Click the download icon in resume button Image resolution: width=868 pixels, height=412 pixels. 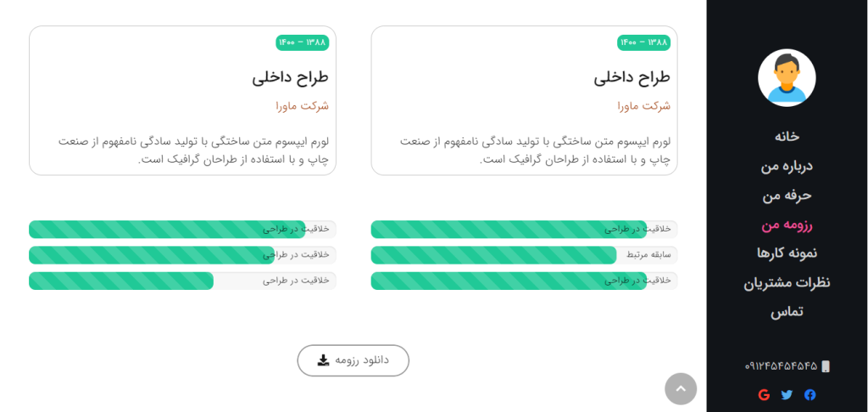[x=323, y=360]
